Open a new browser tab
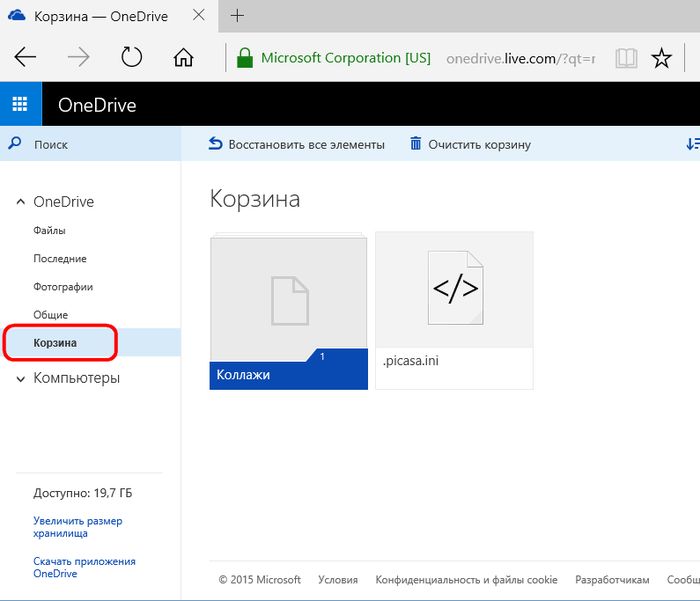Image resolution: width=700 pixels, height=601 pixels. pyautogui.click(x=237, y=17)
